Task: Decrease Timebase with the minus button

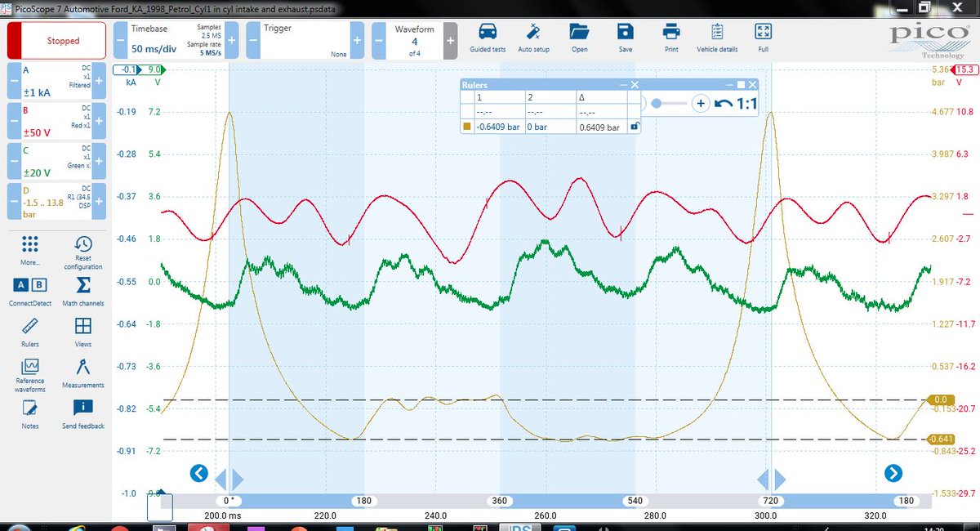Action: (x=119, y=40)
